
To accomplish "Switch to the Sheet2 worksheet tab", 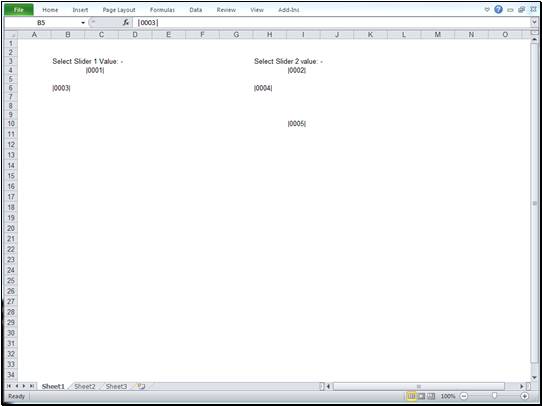I will [85, 386].
